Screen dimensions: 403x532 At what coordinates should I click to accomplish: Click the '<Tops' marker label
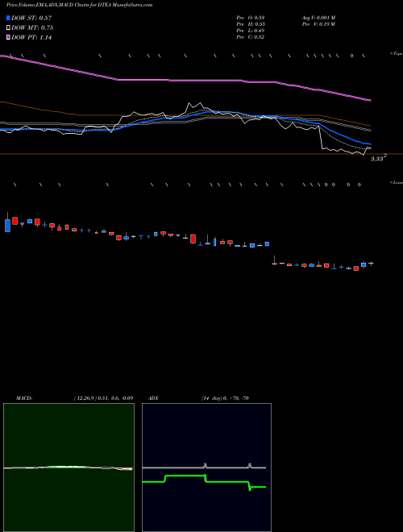tap(397, 54)
